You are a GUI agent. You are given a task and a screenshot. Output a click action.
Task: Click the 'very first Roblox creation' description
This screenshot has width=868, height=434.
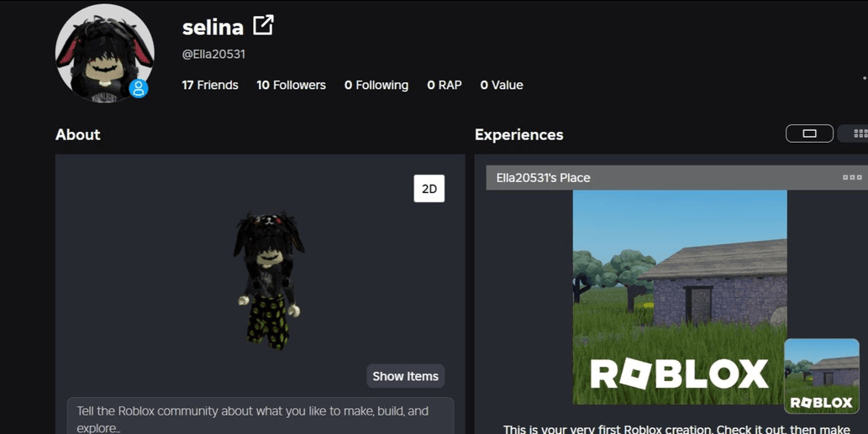(676, 429)
